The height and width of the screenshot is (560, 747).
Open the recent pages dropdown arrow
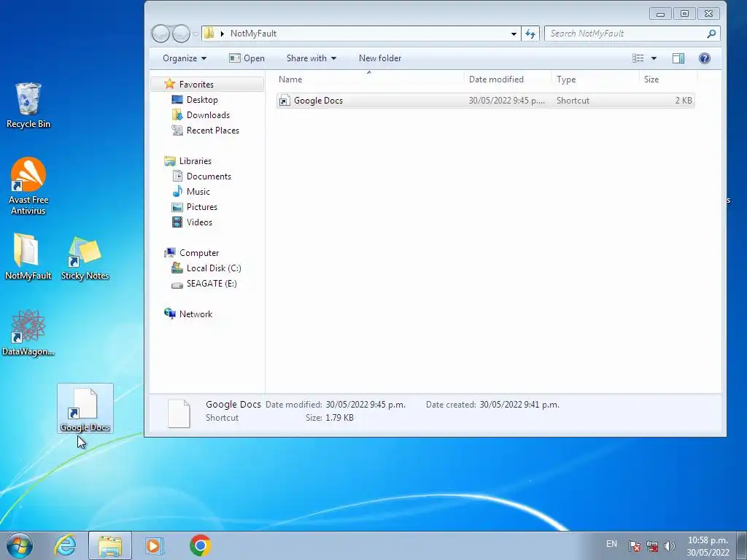196,34
